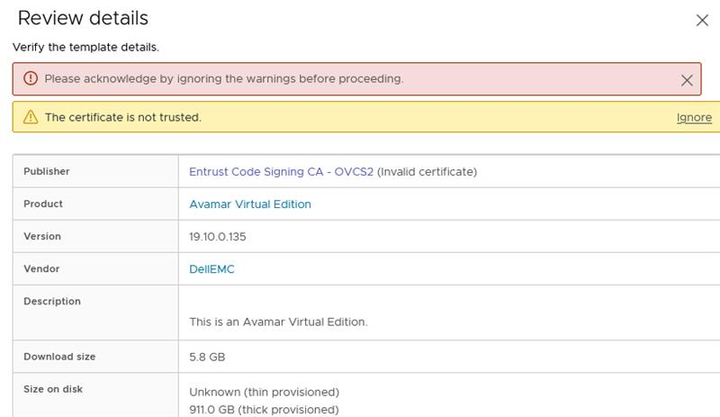
Task: Click the red error circle icon
Action: point(30,79)
